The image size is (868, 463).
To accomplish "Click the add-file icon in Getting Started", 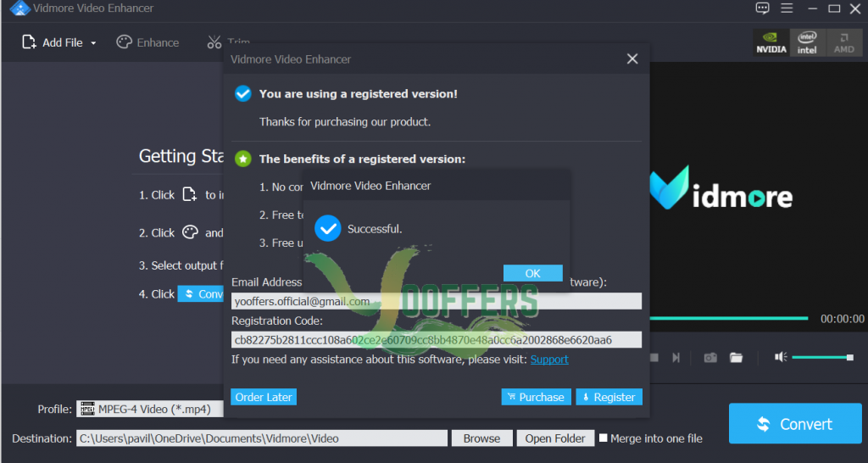I will pyautogui.click(x=190, y=194).
